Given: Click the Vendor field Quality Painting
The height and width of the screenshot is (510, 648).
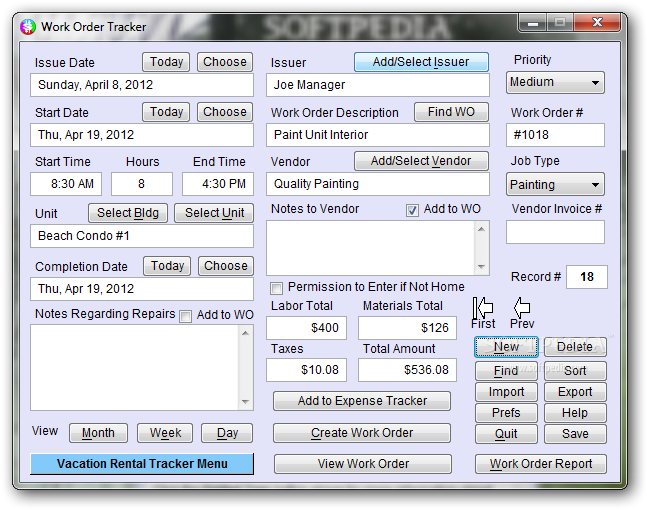Looking at the screenshot, I should pyautogui.click(x=378, y=184).
